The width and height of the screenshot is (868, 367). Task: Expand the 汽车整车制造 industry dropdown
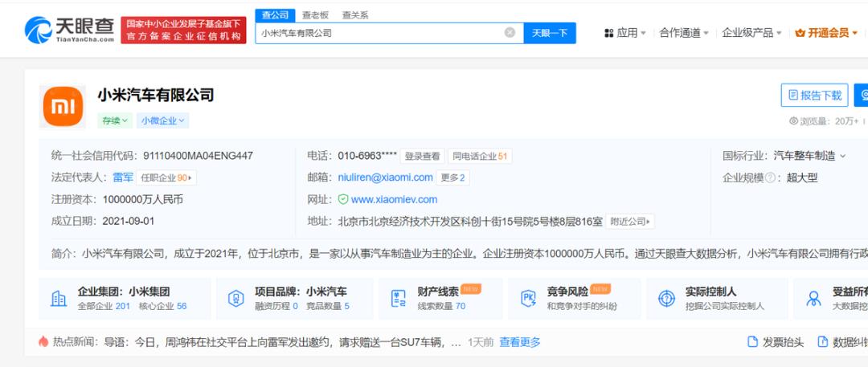point(809,156)
